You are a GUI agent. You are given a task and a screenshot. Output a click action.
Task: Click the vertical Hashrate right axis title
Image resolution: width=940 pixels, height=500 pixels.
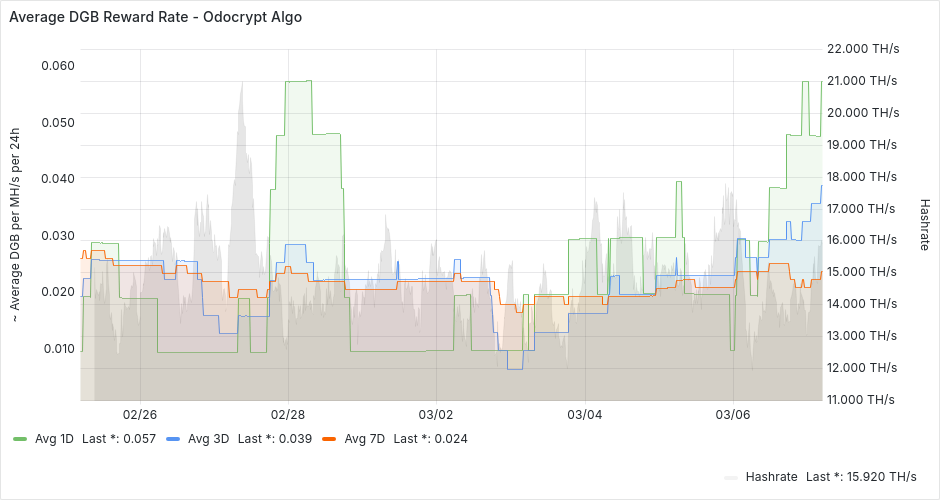click(x=924, y=224)
